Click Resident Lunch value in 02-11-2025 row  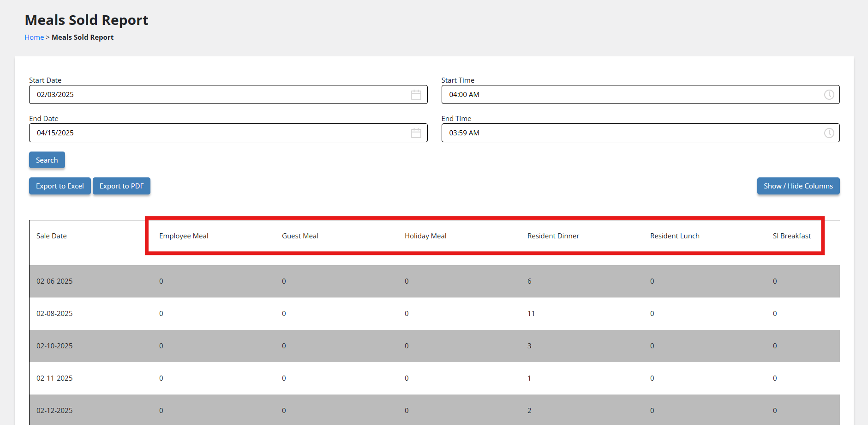652,378
